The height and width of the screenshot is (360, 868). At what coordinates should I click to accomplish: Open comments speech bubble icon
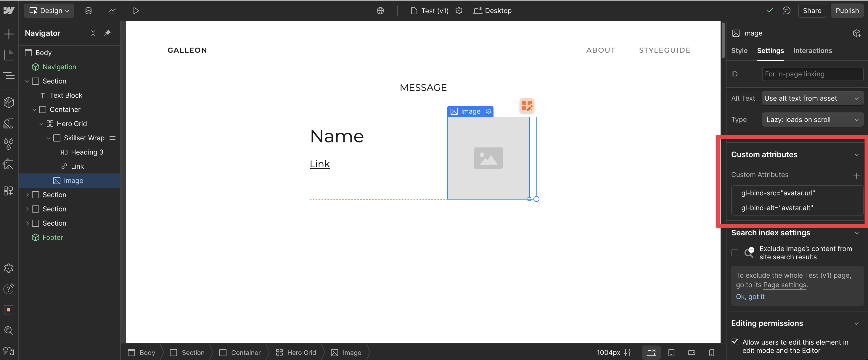(x=786, y=11)
